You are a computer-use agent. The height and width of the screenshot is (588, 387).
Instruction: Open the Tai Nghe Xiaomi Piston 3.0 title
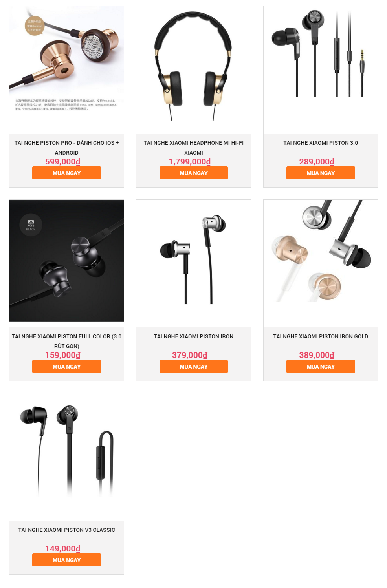click(321, 143)
